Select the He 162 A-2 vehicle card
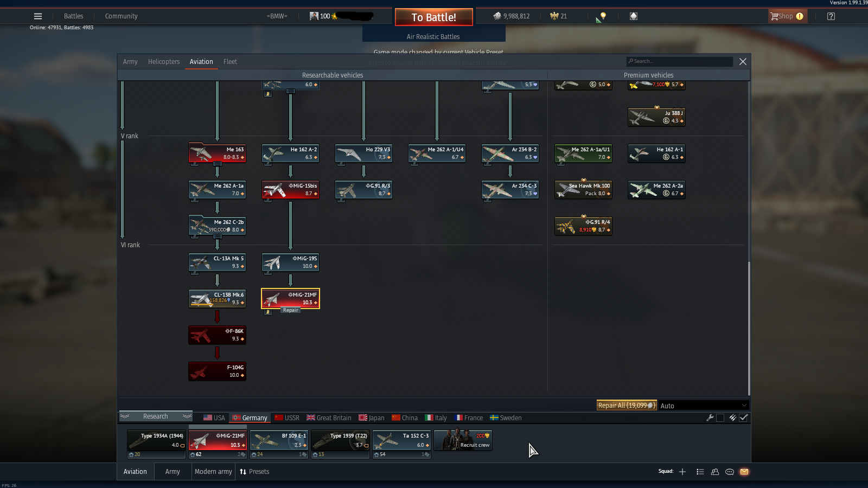 point(290,153)
